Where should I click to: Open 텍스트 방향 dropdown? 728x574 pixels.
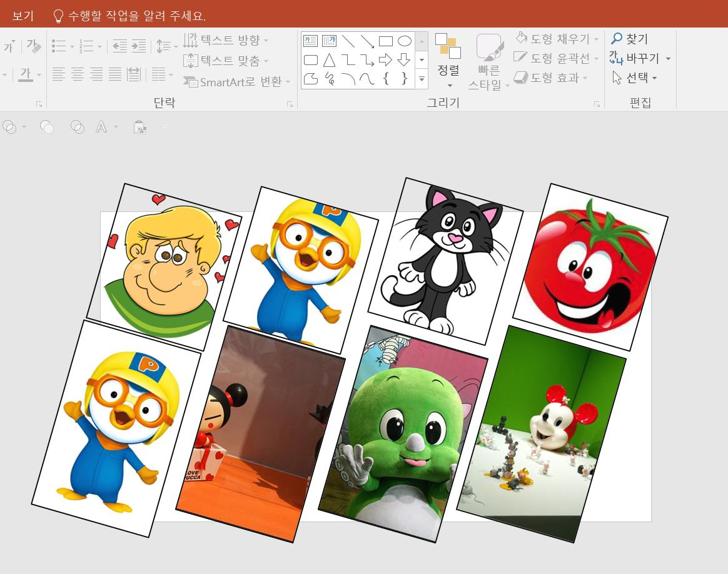tap(226, 40)
